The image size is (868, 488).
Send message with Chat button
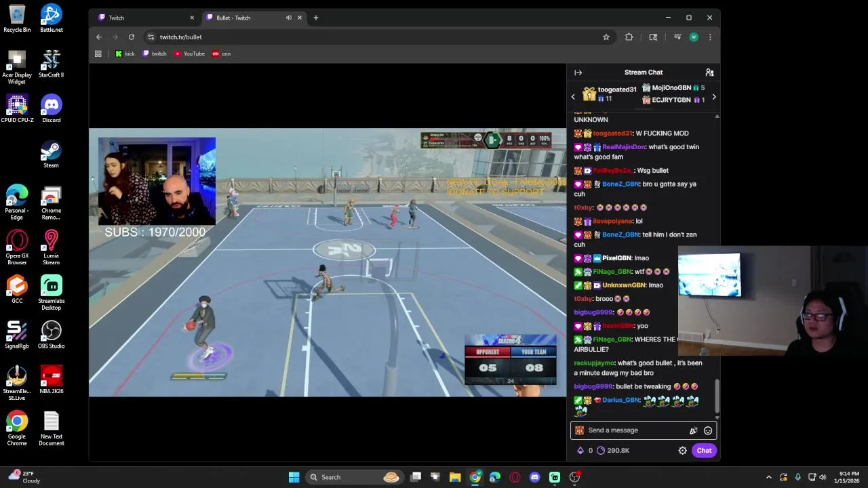point(704,451)
